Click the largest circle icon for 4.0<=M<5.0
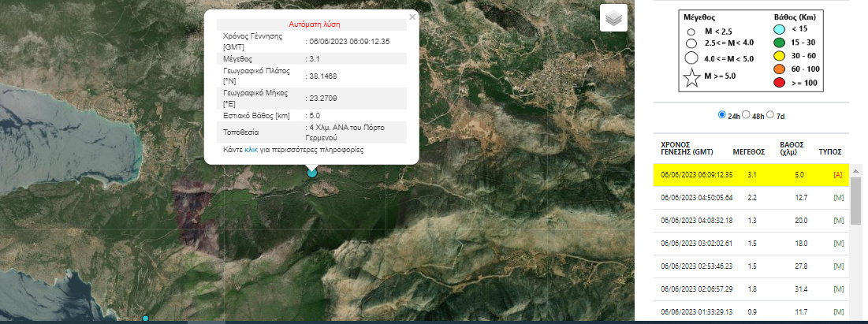The width and height of the screenshot is (868, 324). [691, 58]
